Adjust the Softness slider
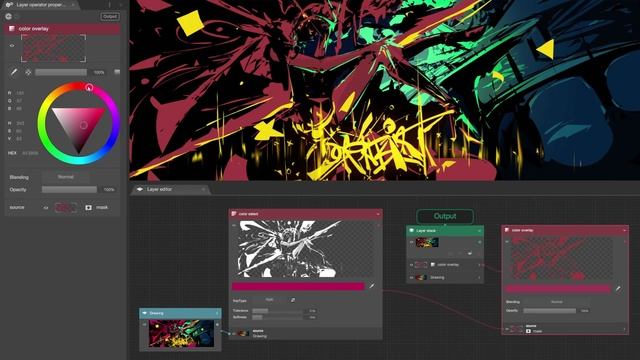The image size is (640, 360). 278,317
